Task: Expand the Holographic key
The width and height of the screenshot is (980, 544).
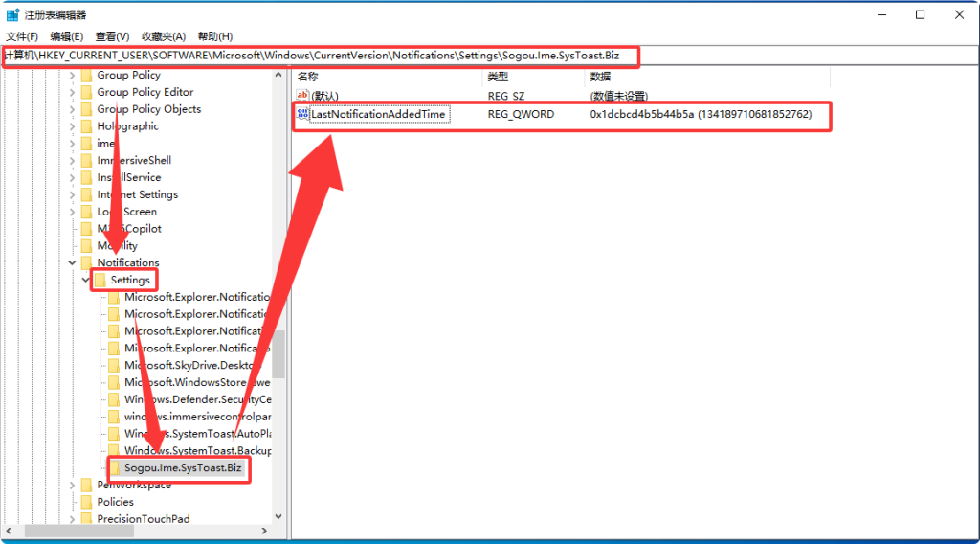Action: tap(72, 126)
